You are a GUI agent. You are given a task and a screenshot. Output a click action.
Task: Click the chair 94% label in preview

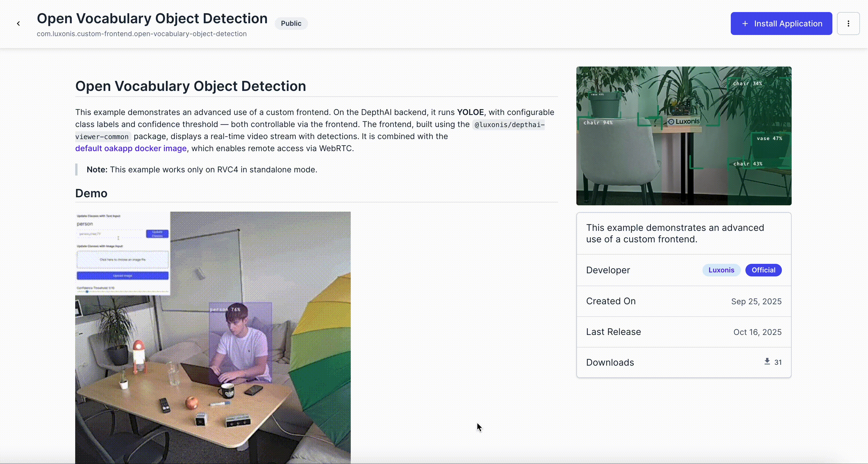coord(598,122)
